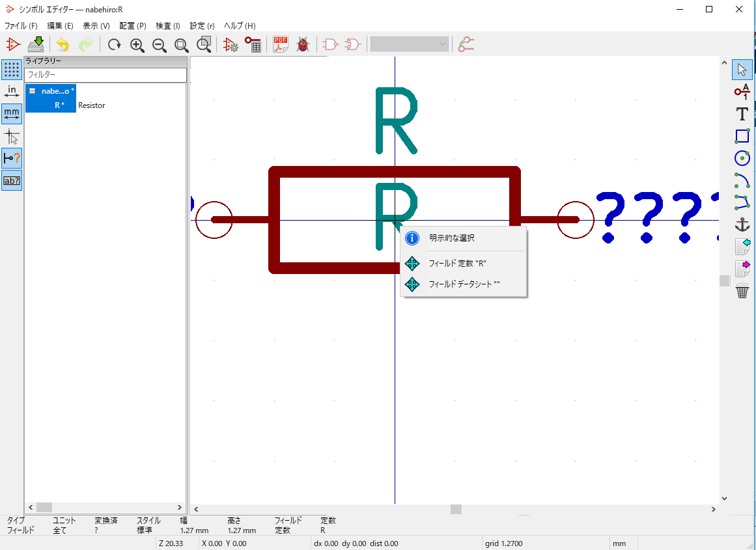The height and width of the screenshot is (550, 756).
Task: Open the 設定 (r) menu
Action: click(202, 25)
